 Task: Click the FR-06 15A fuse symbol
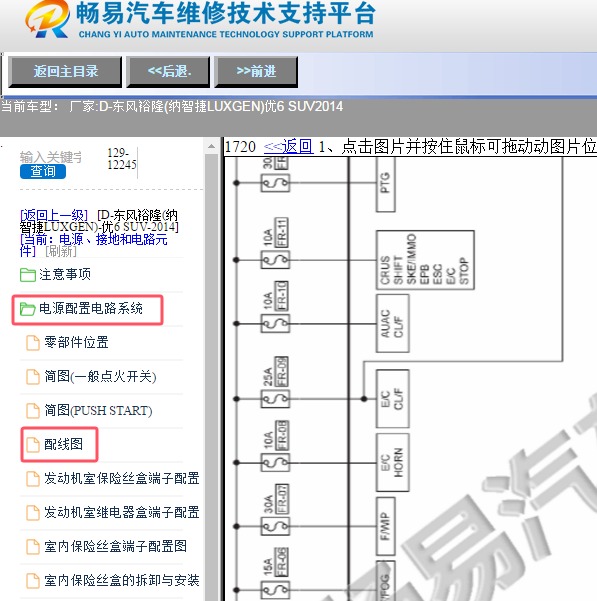pyautogui.click(x=275, y=590)
